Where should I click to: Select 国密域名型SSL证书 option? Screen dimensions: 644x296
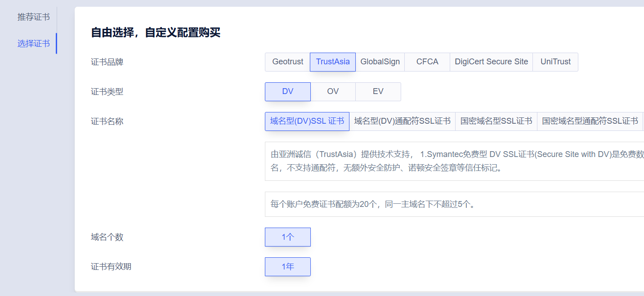pos(496,121)
